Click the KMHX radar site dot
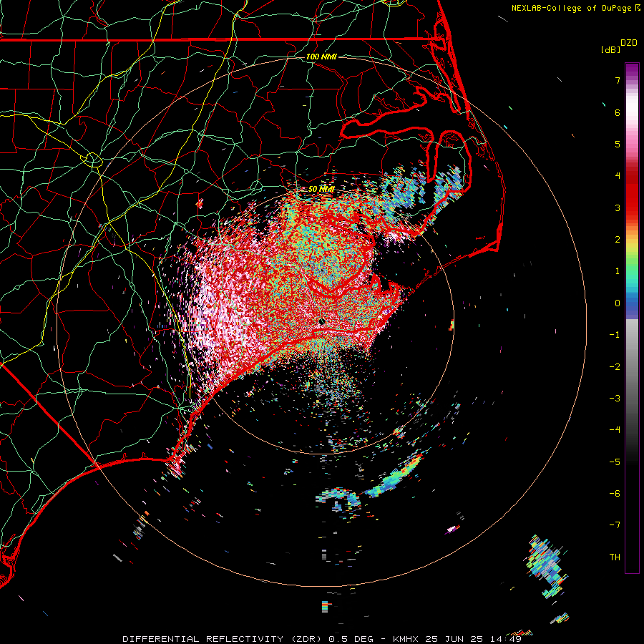This screenshot has width=644, height=644. [x=322, y=321]
